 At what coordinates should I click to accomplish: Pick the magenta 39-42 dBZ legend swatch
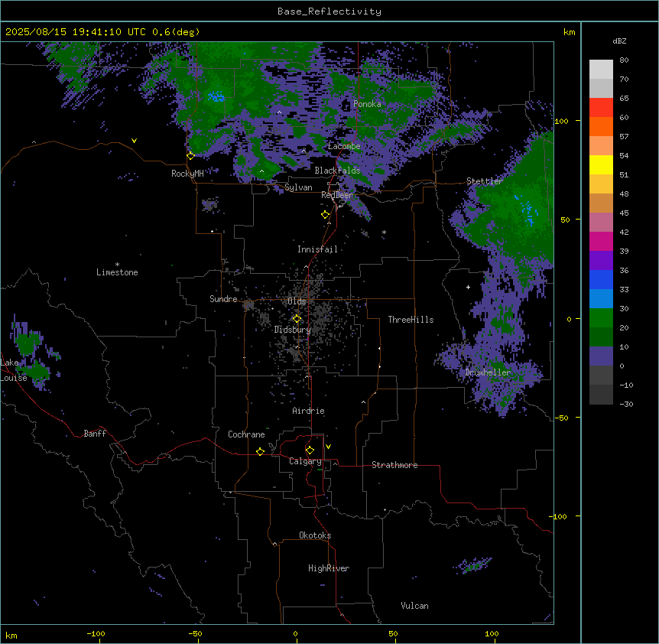tap(601, 241)
